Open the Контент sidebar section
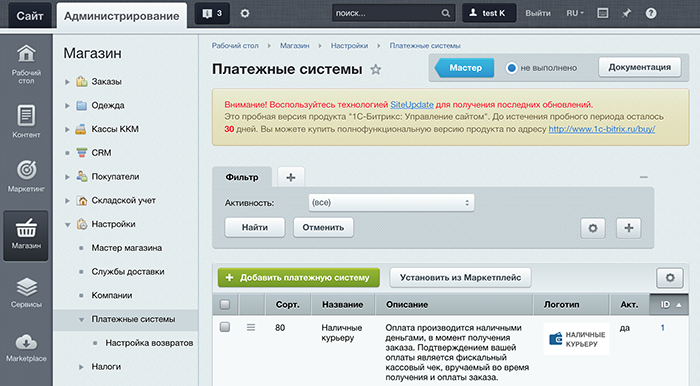 26,121
